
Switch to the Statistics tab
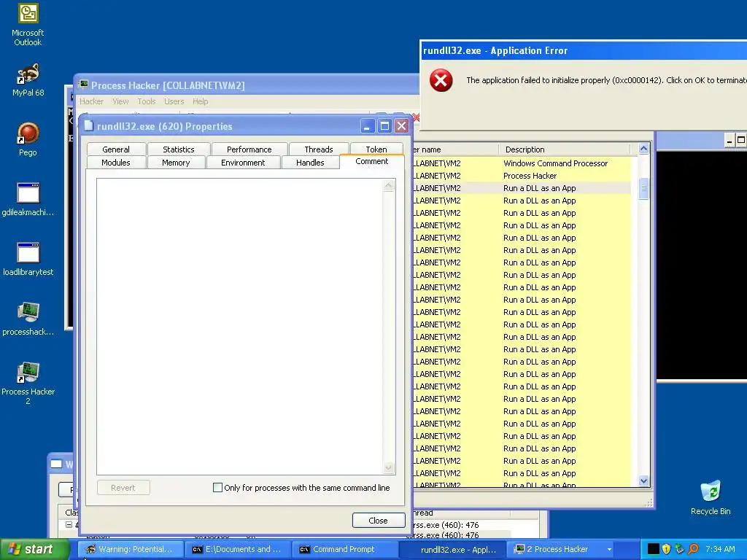coord(179,149)
